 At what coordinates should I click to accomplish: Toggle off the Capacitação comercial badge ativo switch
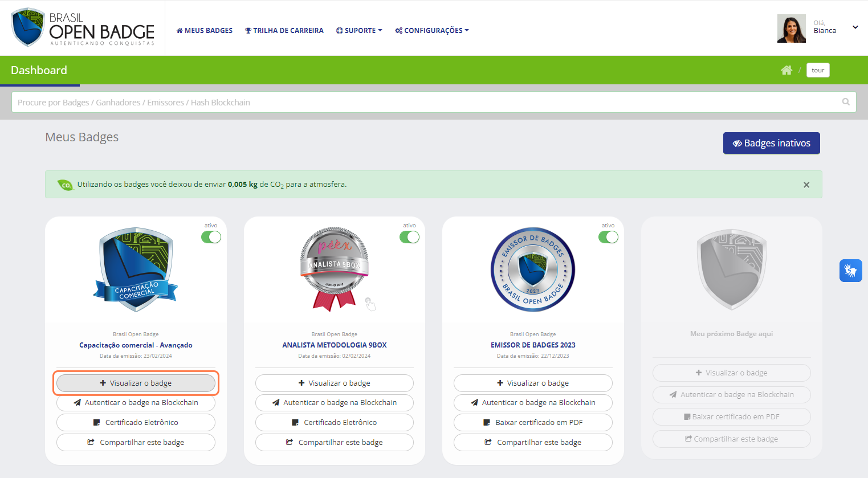[x=211, y=237]
